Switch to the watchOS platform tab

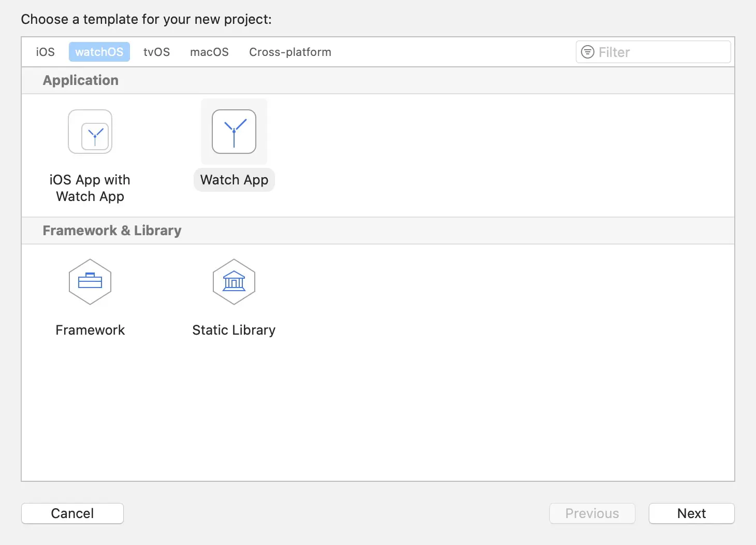coord(99,52)
